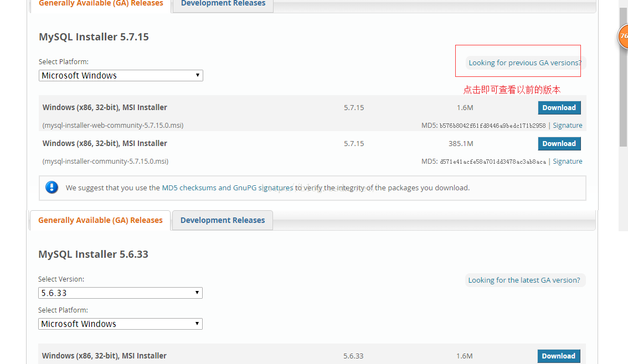
Task: Open Signature link for web-community 5.7.15 msi
Action: 568,125
